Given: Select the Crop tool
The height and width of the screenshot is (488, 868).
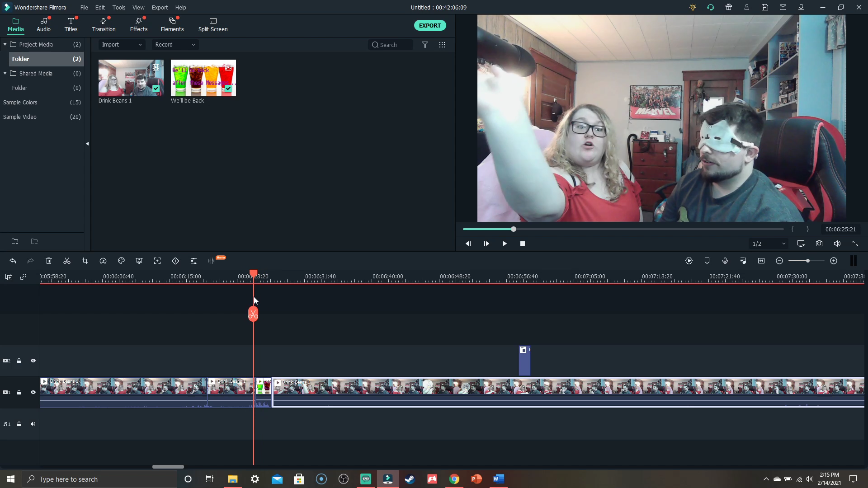Looking at the screenshot, I should coord(85,261).
